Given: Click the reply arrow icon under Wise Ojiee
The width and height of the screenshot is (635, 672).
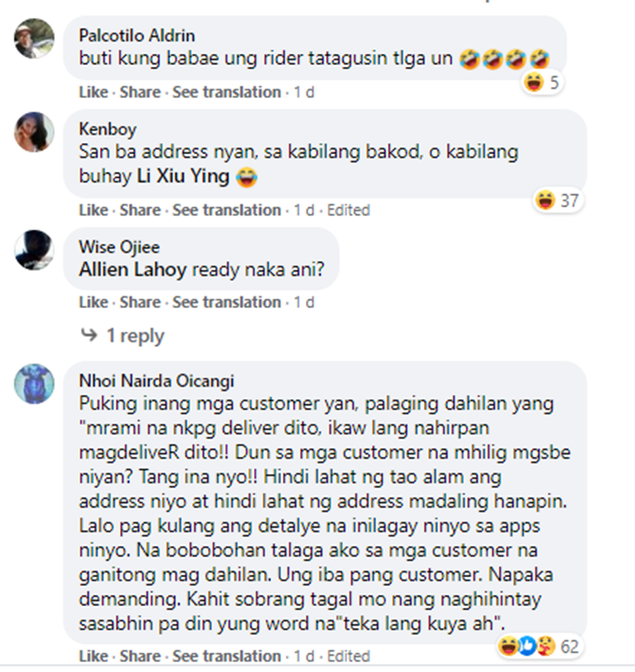Looking at the screenshot, I should (89, 334).
